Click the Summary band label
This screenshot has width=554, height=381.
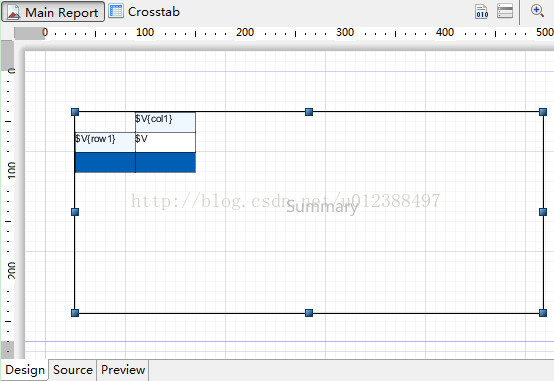click(x=322, y=207)
